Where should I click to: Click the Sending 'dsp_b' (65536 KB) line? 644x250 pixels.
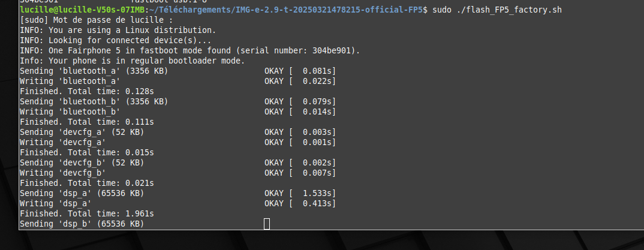[82, 224]
